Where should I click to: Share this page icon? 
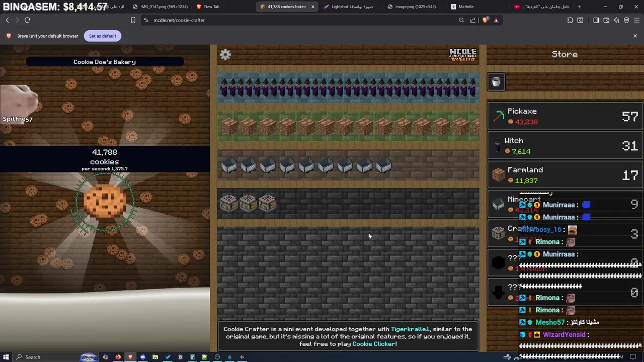point(473,20)
